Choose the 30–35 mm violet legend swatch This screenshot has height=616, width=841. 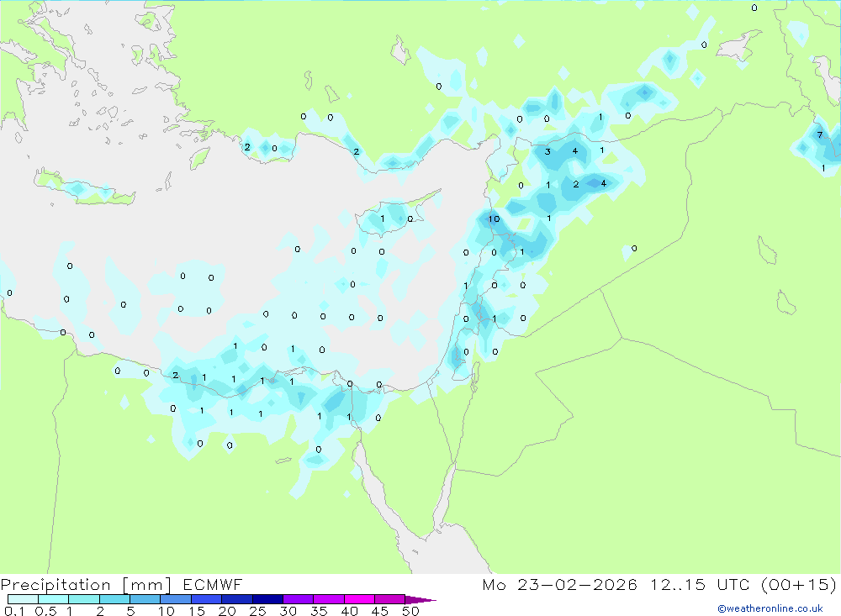tap(298, 599)
